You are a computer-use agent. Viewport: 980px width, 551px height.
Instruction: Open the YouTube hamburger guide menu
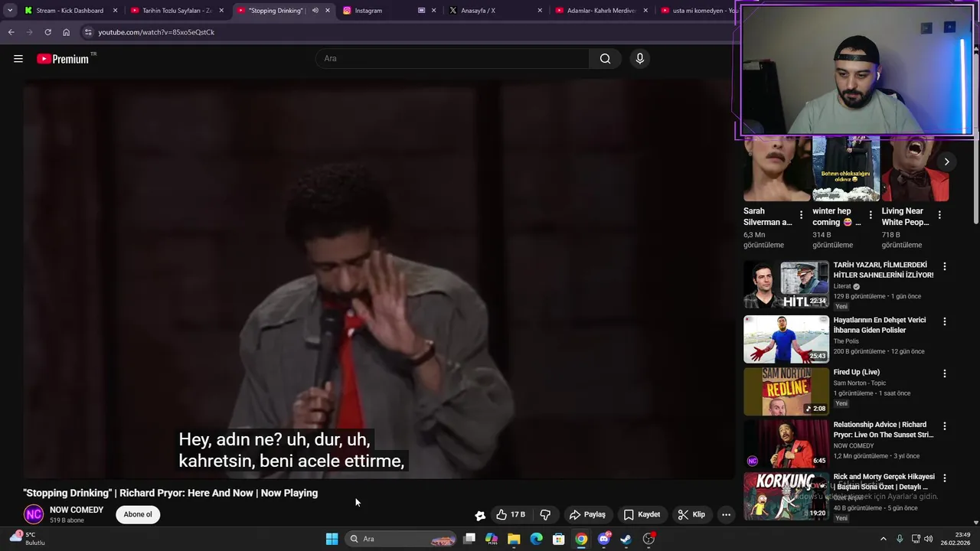click(x=18, y=58)
